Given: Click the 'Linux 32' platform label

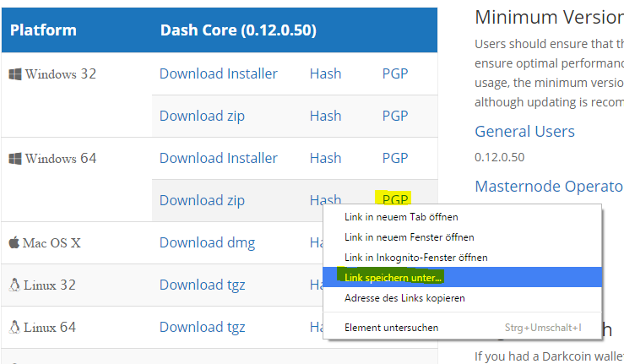Looking at the screenshot, I should (49, 285).
